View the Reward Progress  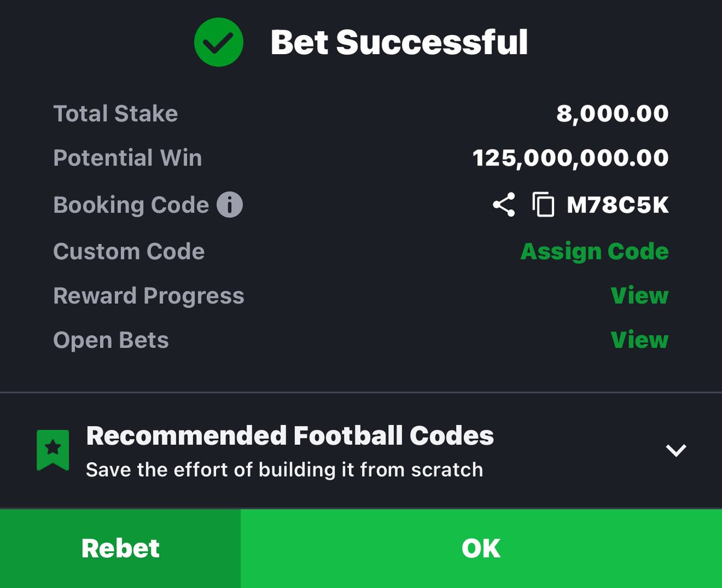click(640, 296)
